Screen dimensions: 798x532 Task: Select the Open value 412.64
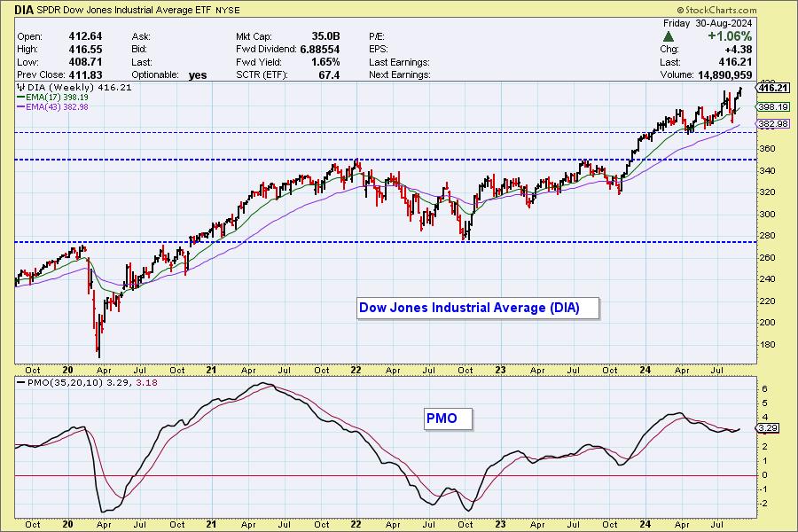click(85, 36)
